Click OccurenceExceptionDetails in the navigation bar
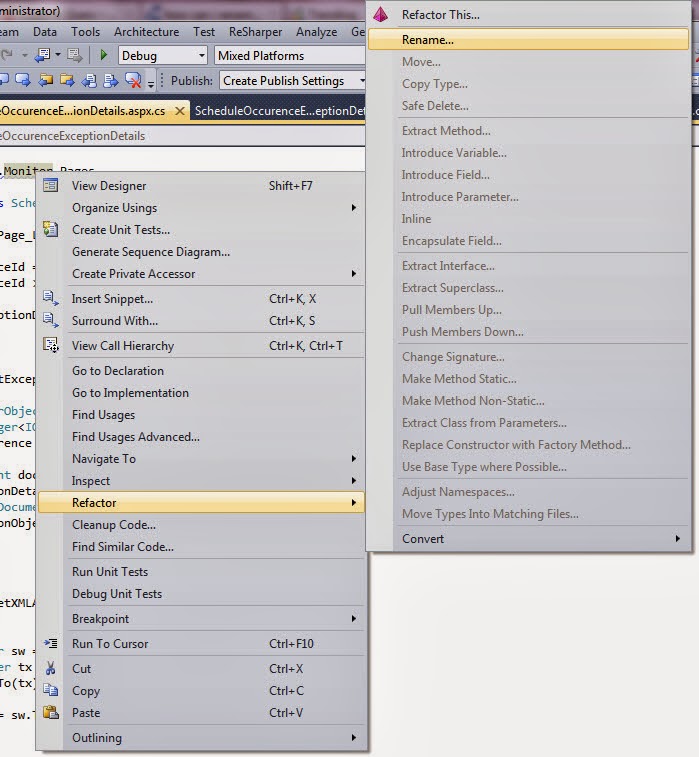 click(72, 136)
